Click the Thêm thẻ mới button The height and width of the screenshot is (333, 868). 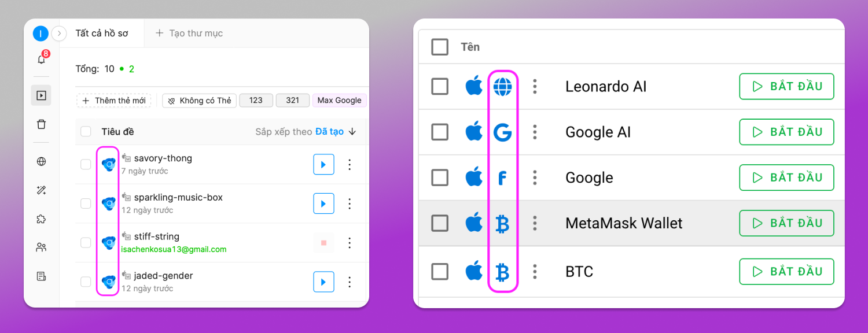pyautogui.click(x=113, y=101)
